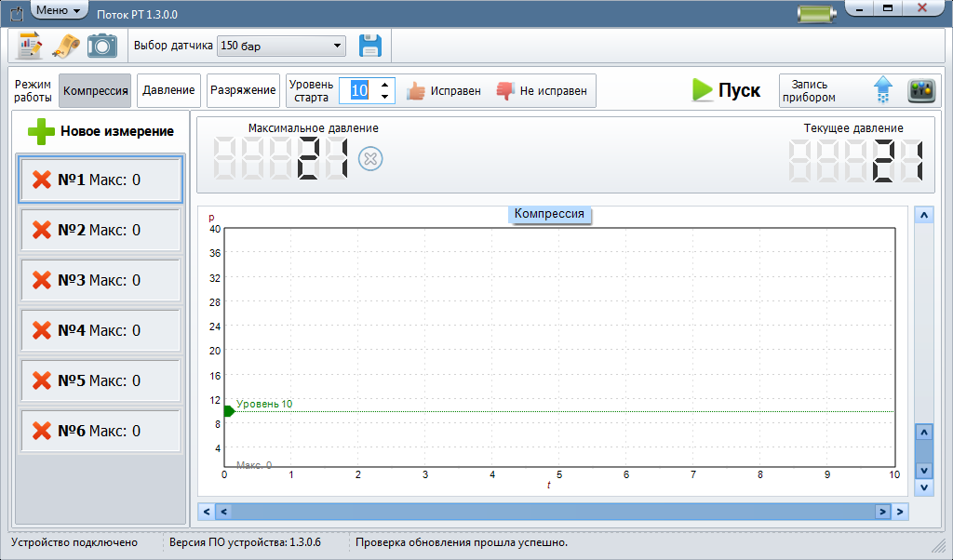953x560 pixels.
Task: Select the Разряжение work mode
Action: point(243,90)
